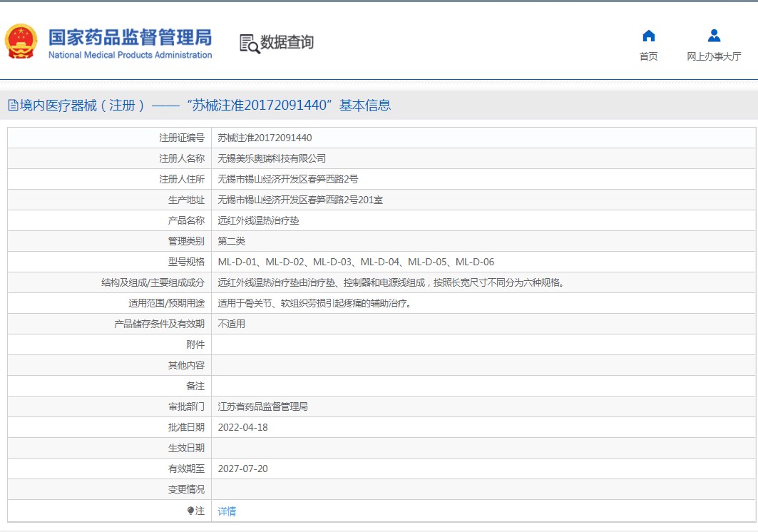
Task: Click the bulb icon beside 注
Action: [x=190, y=511]
